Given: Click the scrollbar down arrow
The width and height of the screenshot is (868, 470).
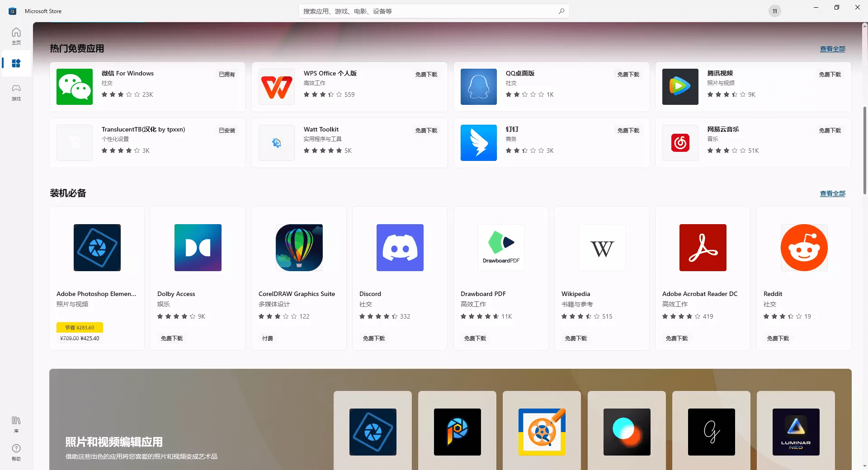Looking at the screenshot, I should (864, 466).
